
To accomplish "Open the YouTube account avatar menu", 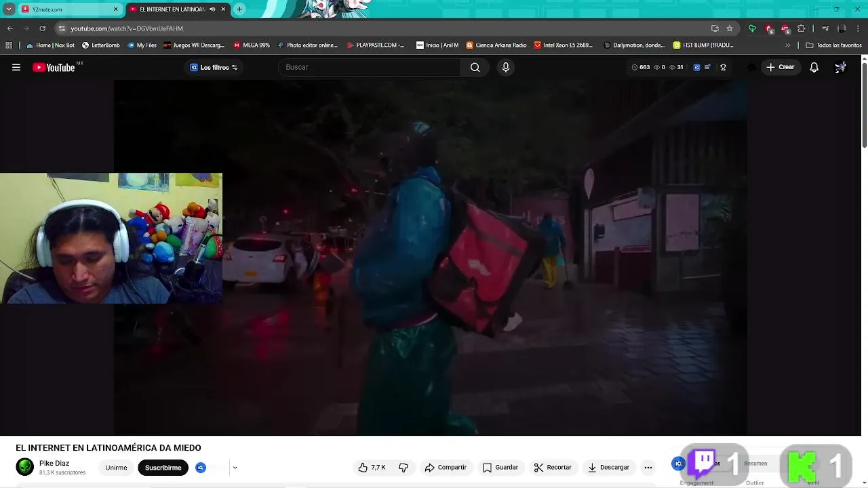I will click(x=840, y=67).
